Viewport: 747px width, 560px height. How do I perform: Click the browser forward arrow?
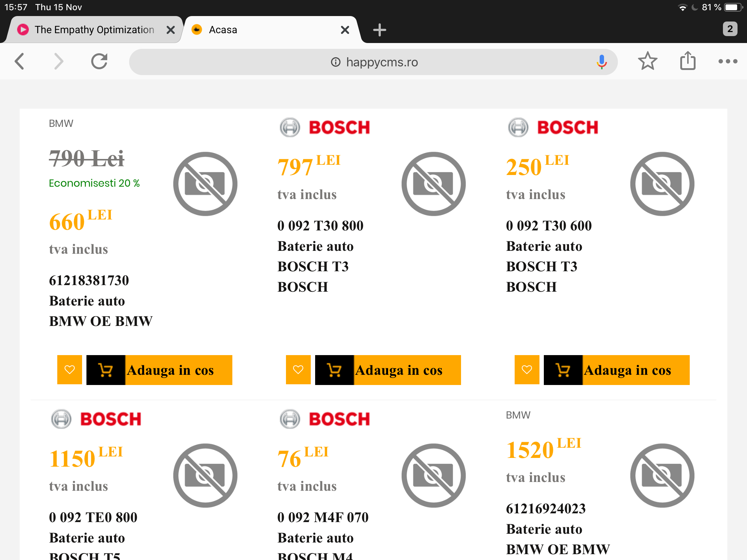pos(59,61)
